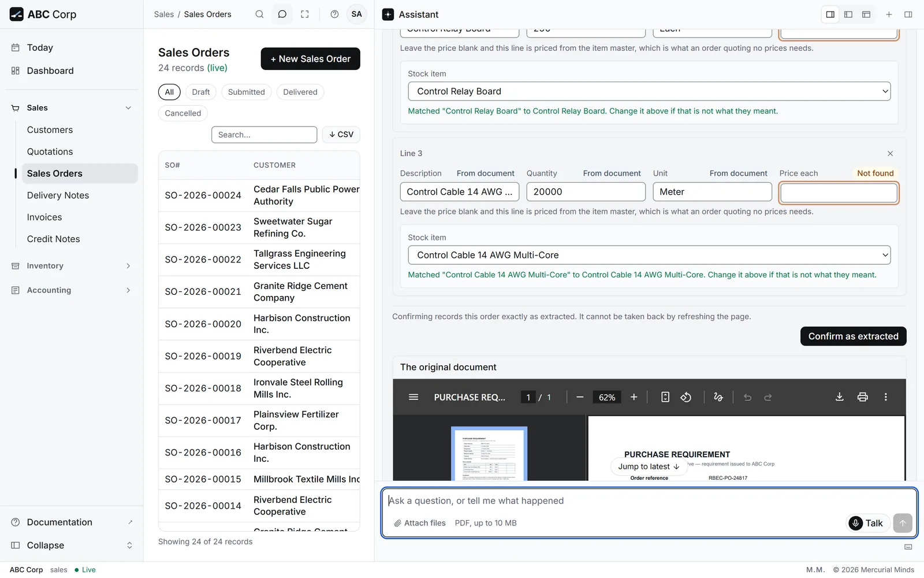
Task: Zoom in the PDF document
Action: pos(634,397)
